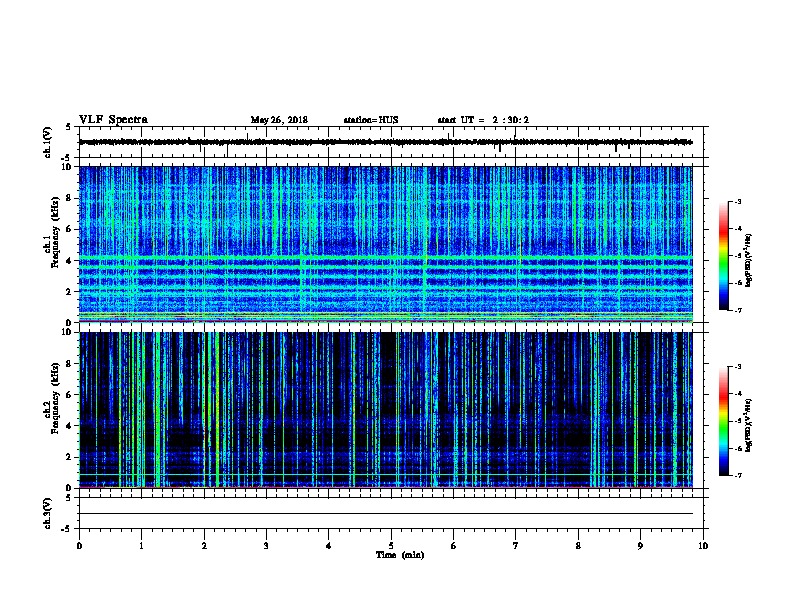The width and height of the screenshot is (792, 612).
Task: Click the ch.2 spectrogram color bar
Action: [x=723, y=421]
